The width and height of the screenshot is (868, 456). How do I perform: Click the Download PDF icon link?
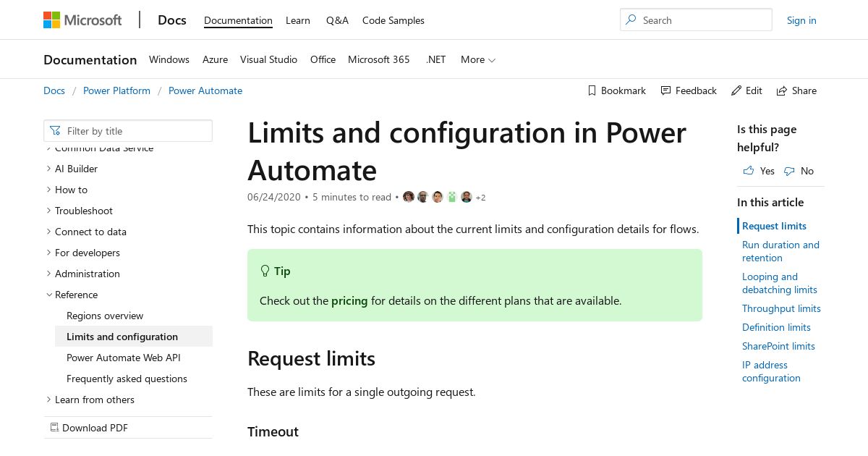pyautogui.click(x=89, y=428)
